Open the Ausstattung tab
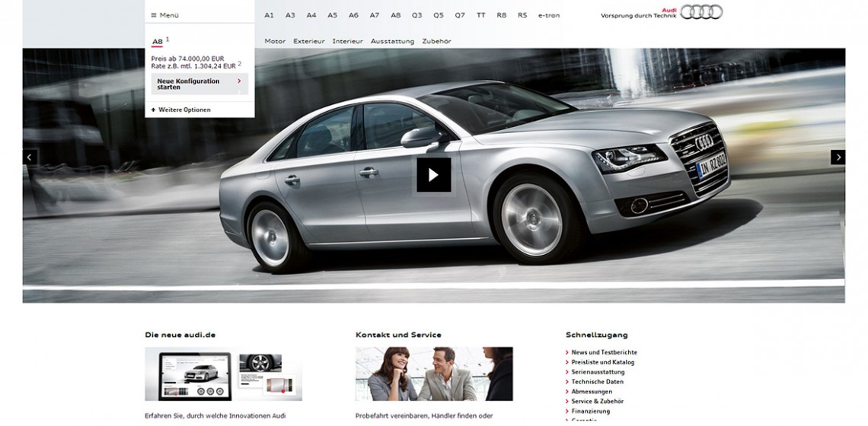The width and height of the screenshot is (868, 426). pos(392,42)
